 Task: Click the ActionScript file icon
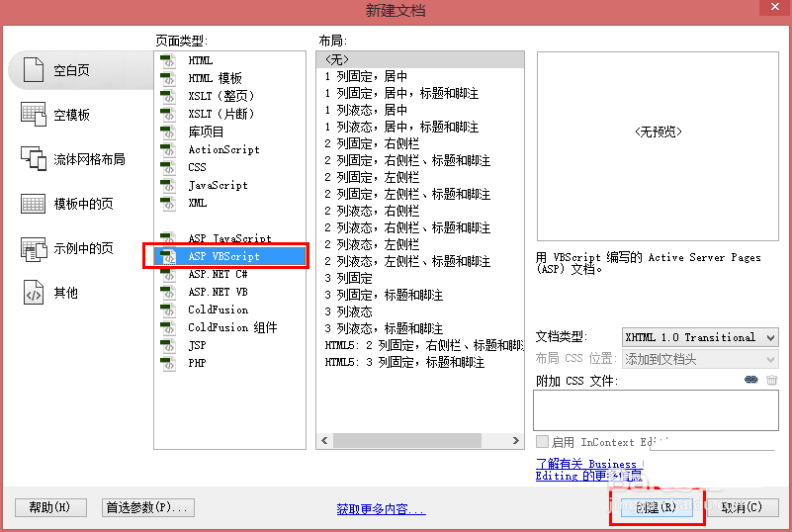click(168, 149)
